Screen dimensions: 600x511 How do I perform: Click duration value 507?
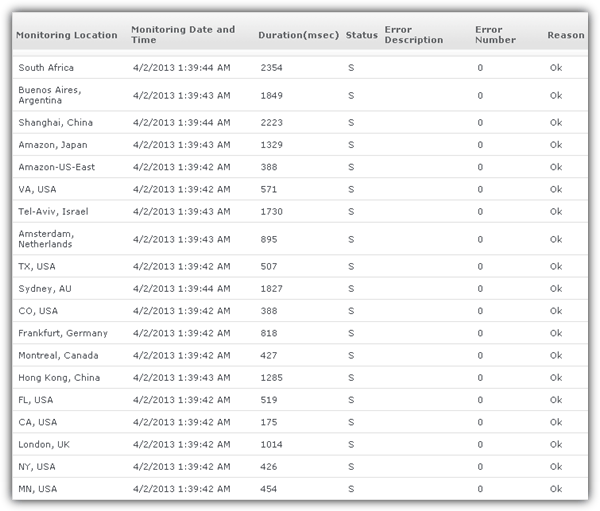coord(269,266)
